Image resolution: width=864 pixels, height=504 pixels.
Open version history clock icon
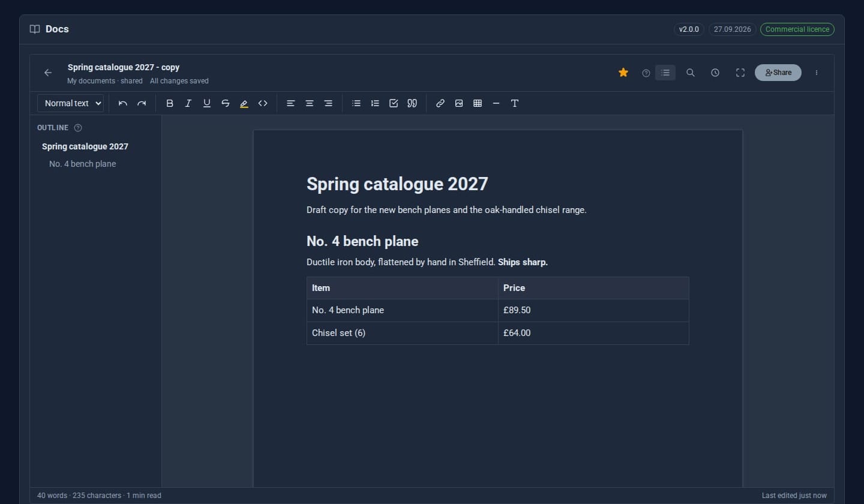(x=715, y=73)
